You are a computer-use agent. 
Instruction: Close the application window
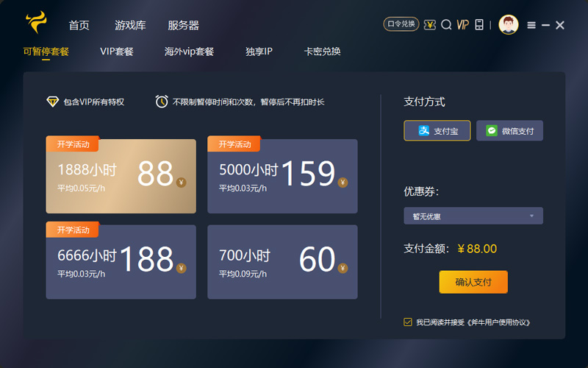560,25
